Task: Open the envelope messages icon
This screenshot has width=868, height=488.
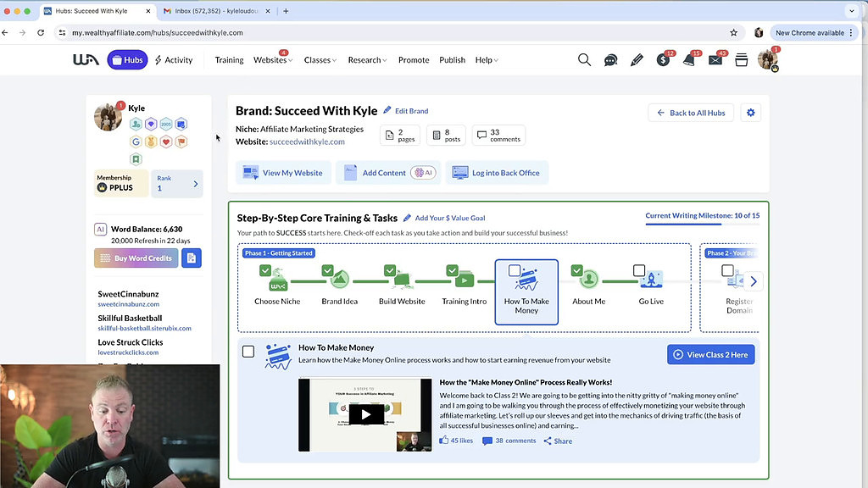Action: coord(715,60)
